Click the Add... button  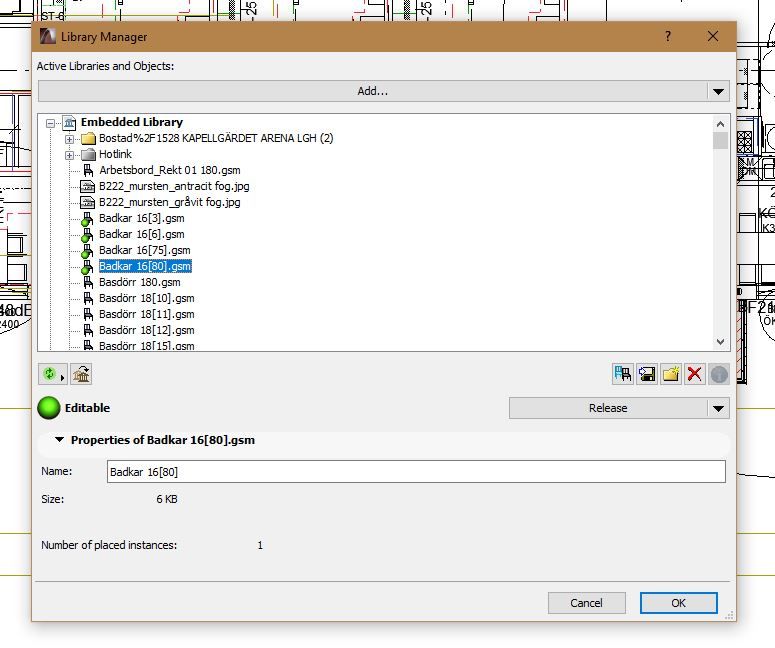point(373,91)
